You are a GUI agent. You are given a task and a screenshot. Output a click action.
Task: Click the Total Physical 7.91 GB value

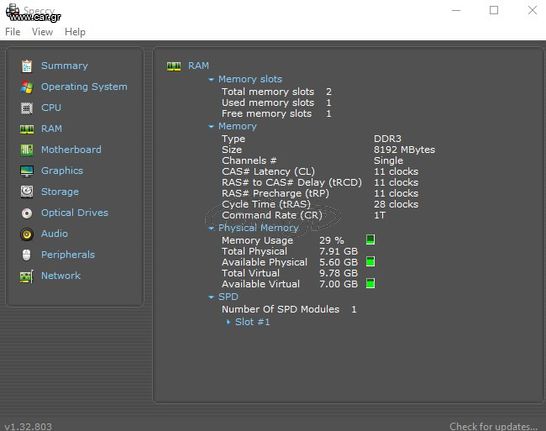pos(338,251)
